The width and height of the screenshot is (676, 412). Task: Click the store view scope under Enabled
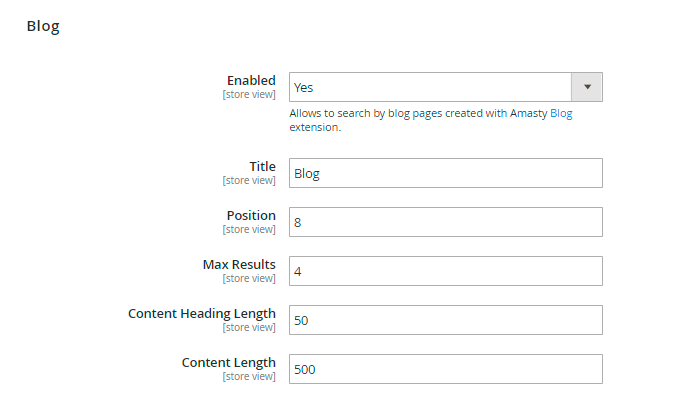tap(249, 95)
